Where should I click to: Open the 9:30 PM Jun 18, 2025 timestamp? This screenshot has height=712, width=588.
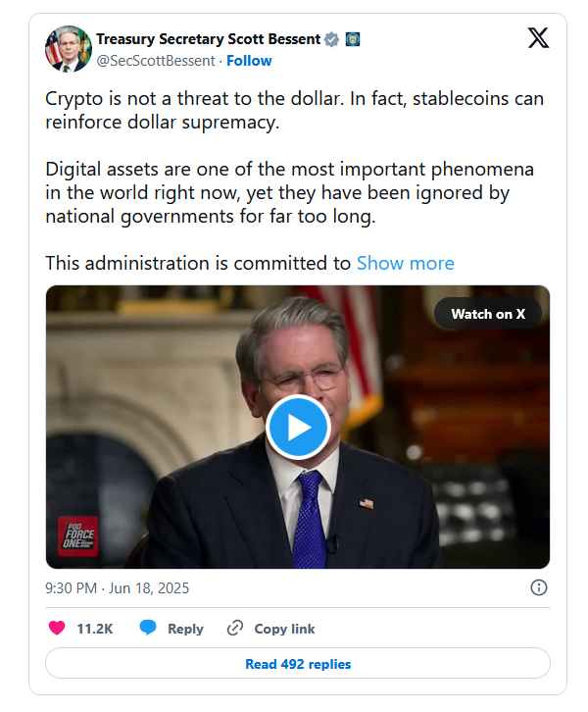click(x=117, y=588)
